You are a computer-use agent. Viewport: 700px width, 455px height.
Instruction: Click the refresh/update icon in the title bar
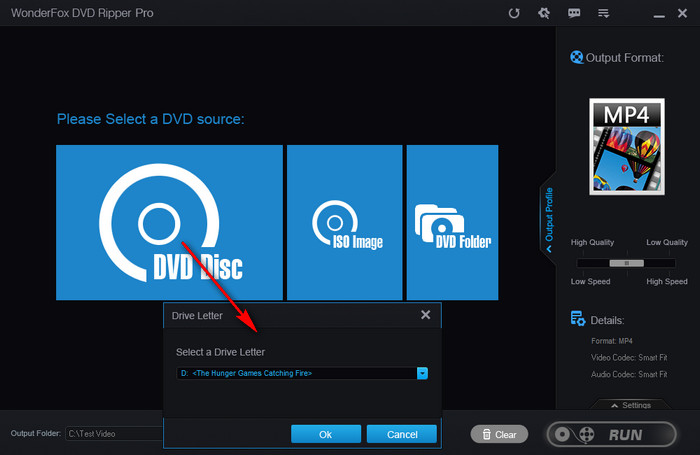514,13
